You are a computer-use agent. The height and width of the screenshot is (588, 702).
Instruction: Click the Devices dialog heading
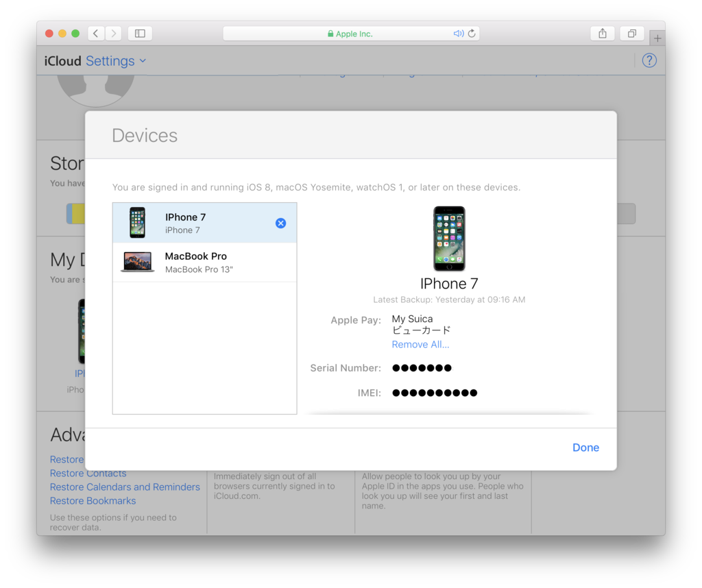(145, 136)
